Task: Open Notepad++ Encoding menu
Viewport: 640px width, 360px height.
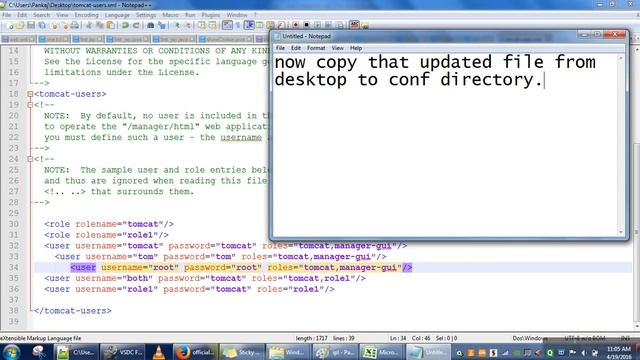Action: click(87, 15)
